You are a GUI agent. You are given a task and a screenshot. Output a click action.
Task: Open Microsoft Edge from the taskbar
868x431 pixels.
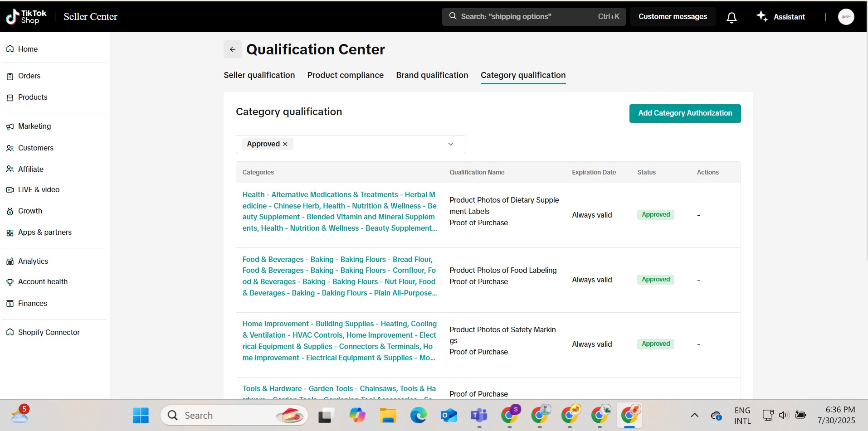click(x=418, y=415)
